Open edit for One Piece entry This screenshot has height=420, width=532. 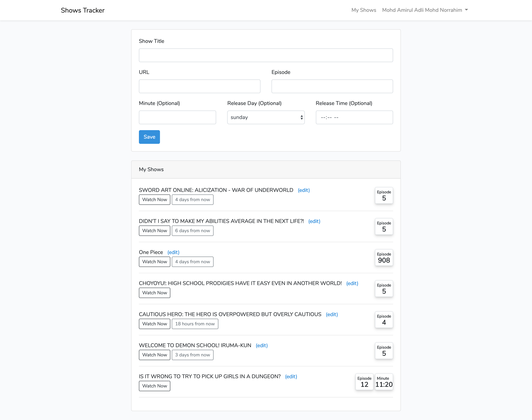click(173, 252)
